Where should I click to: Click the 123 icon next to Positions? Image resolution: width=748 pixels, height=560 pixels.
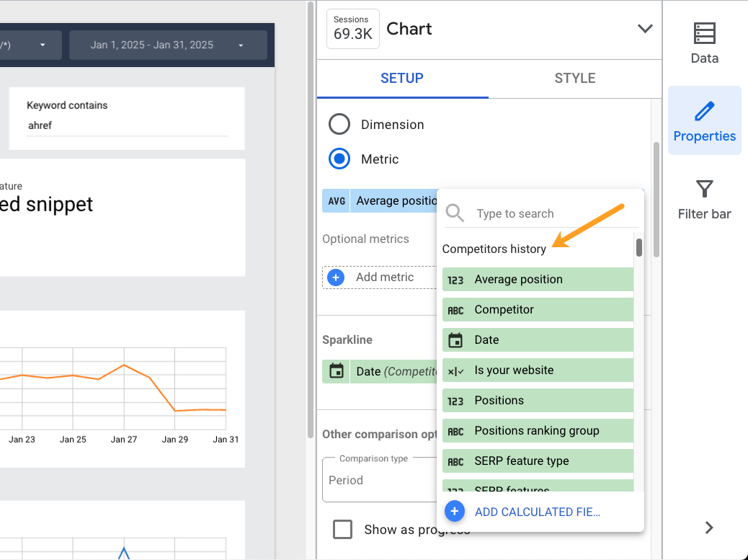[x=456, y=400]
